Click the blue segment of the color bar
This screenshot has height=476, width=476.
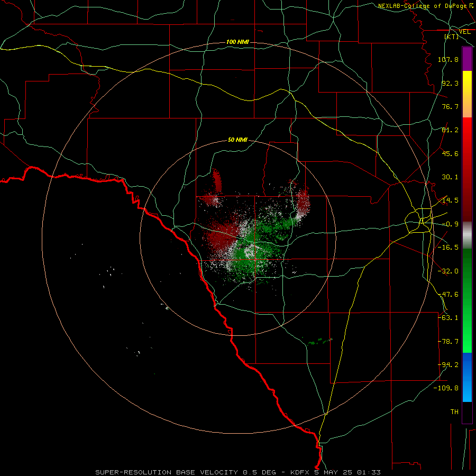(467, 377)
